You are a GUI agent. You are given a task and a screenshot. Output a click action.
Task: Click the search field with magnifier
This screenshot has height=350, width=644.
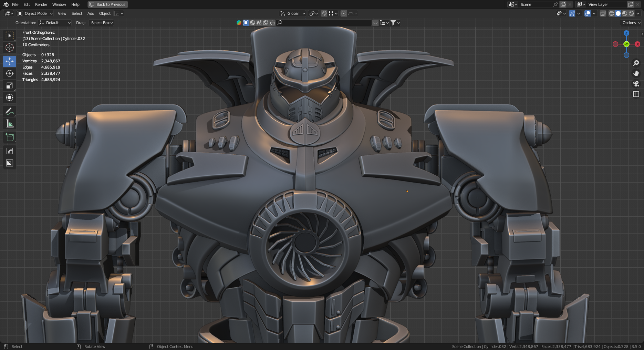(x=324, y=23)
